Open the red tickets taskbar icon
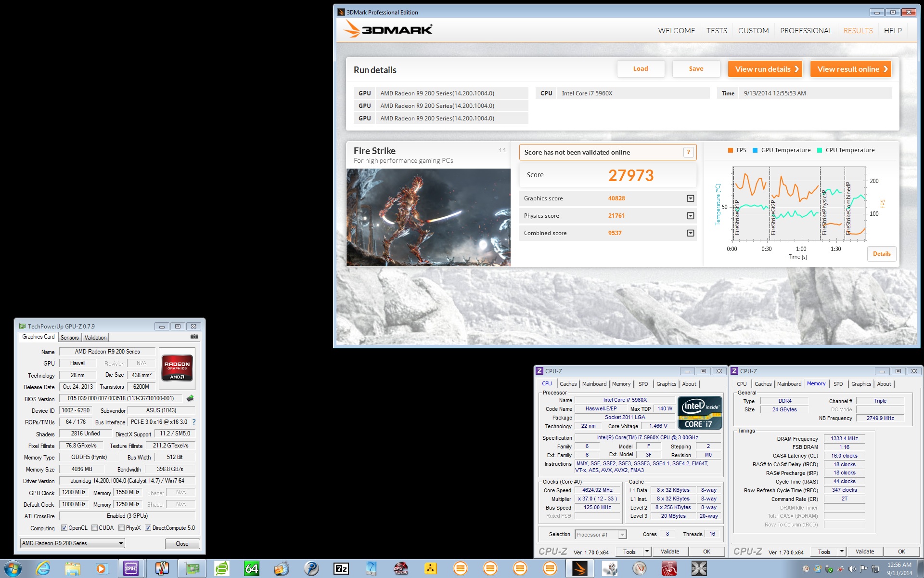 (669, 569)
